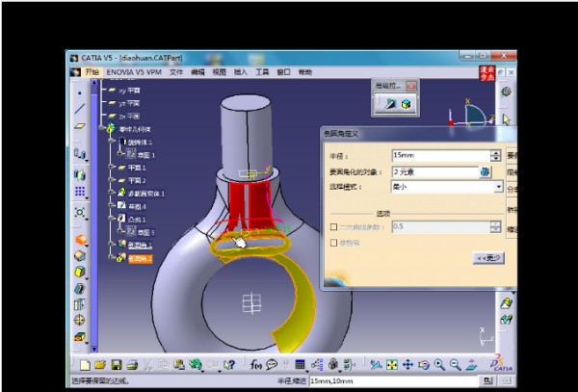Viewport: 578px width, 392px height.
Task: Enable the 修剪带 checkbox
Action: click(x=333, y=243)
